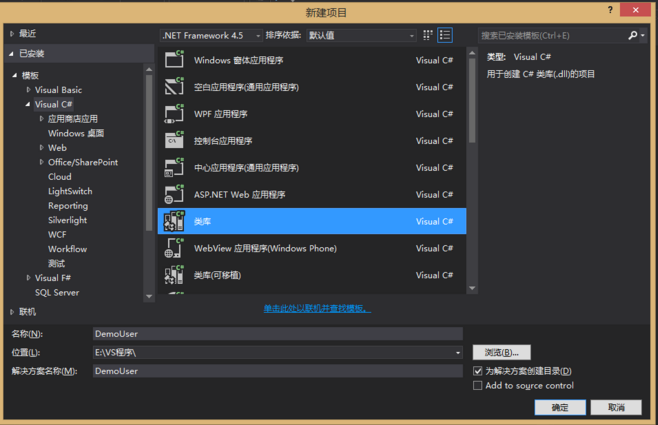Open the 排序依据 默认值 dropdown
The height and width of the screenshot is (425, 658).
[361, 36]
